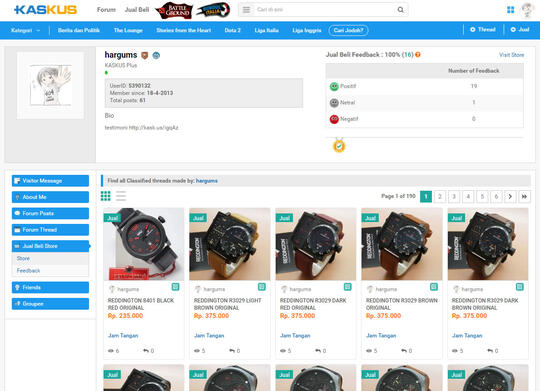
Task: Go to next page arrow
Action: (x=510, y=196)
